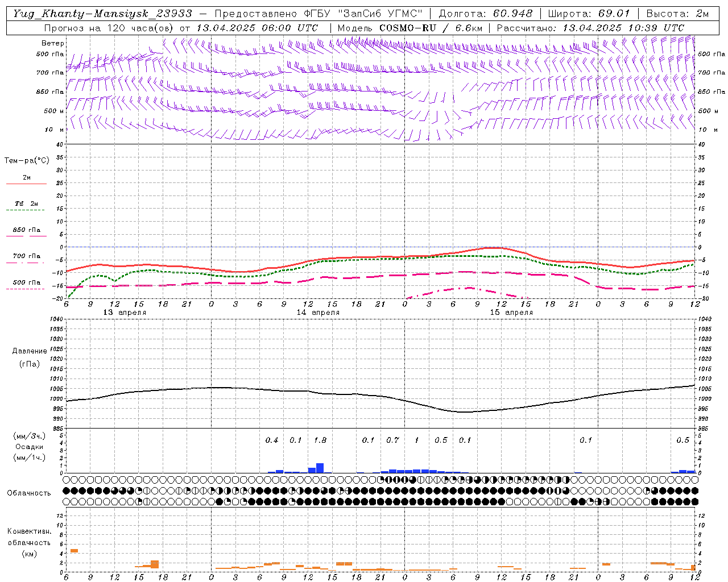Click the station title Yug_Khanty-Mansiysk_23933
Viewport: 728px width, 582px height.
102,14
